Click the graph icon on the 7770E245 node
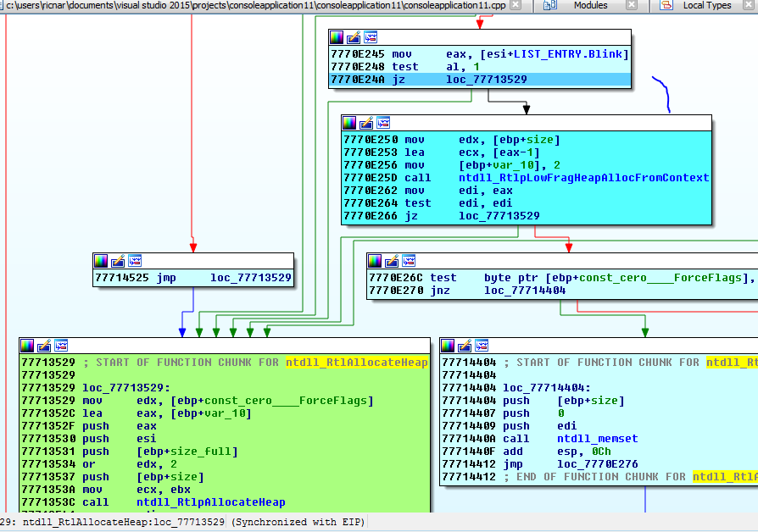758x532 pixels. (370, 37)
